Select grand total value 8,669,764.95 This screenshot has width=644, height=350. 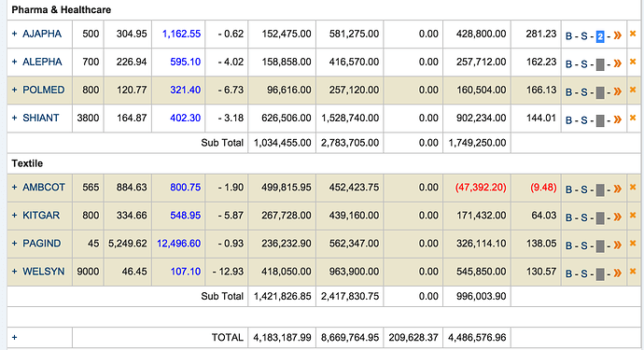click(x=350, y=338)
